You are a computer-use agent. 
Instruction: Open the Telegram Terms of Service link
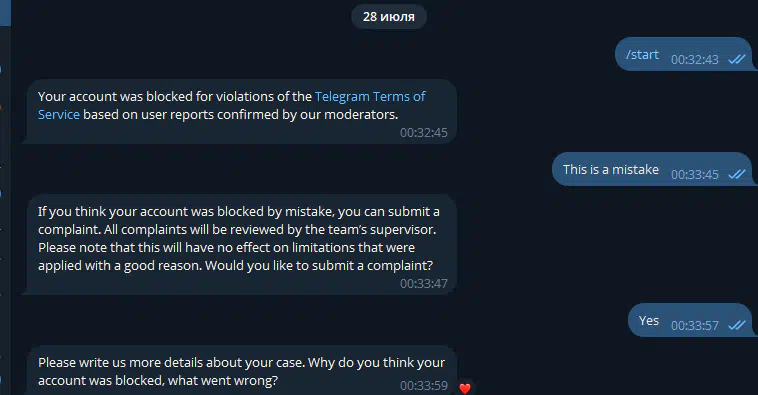point(370,97)
